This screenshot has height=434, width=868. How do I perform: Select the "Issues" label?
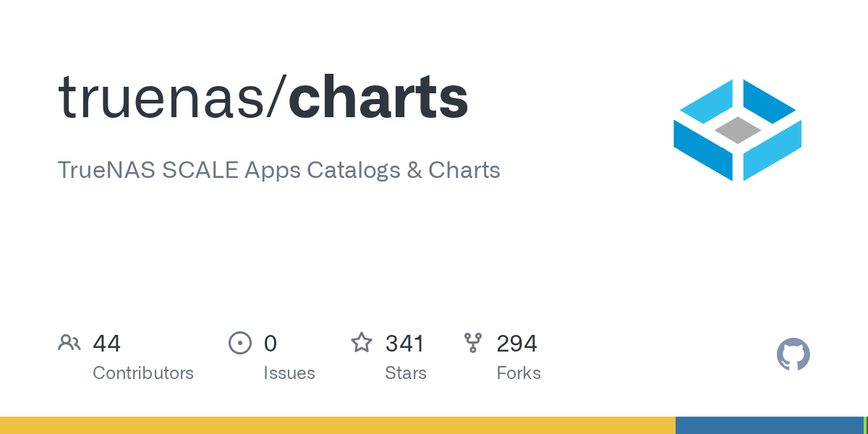pyautogui.click(x=289, y=373)
